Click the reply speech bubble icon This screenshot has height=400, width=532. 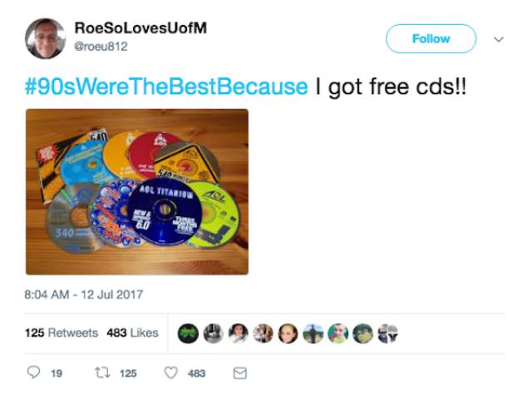coord(33,373)
